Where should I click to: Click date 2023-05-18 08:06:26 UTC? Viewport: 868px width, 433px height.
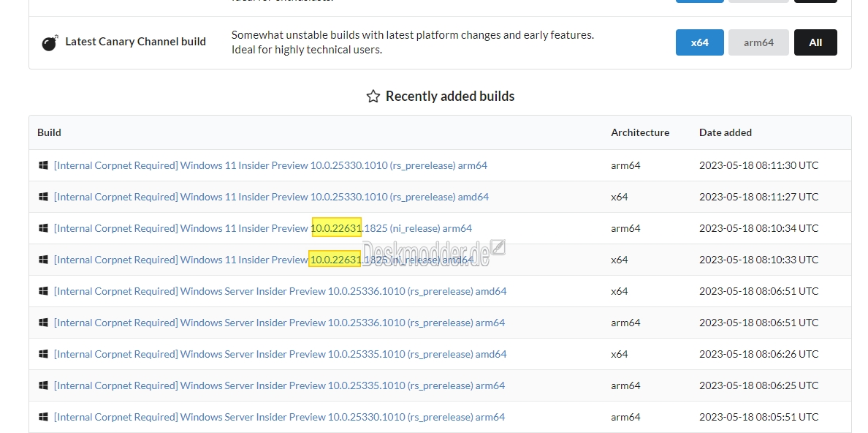pyautogui.click(x=758, y=354)
